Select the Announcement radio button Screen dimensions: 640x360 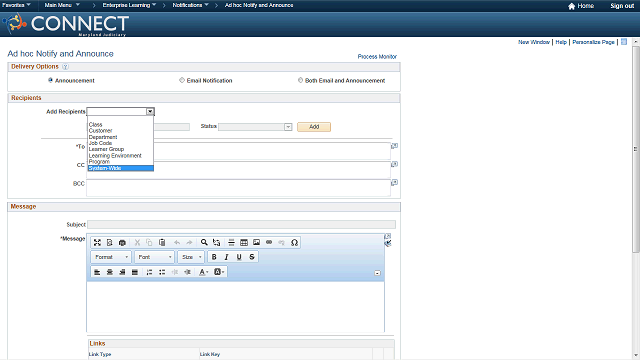coord(51,80)
